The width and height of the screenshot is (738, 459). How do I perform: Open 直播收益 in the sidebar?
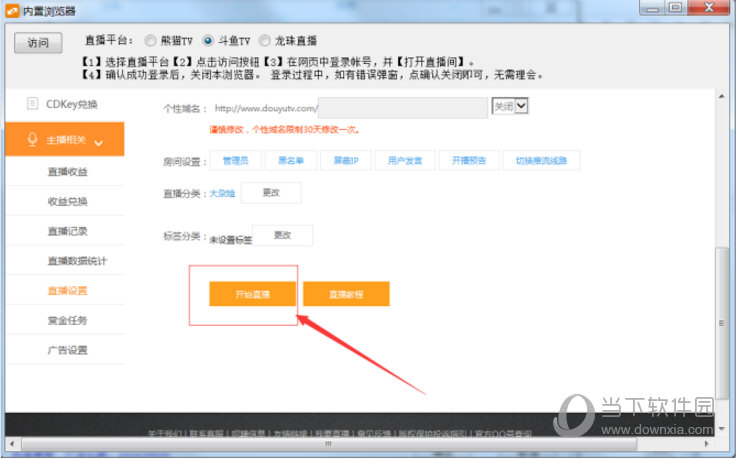pyautogui.click(x=67, y=172)
